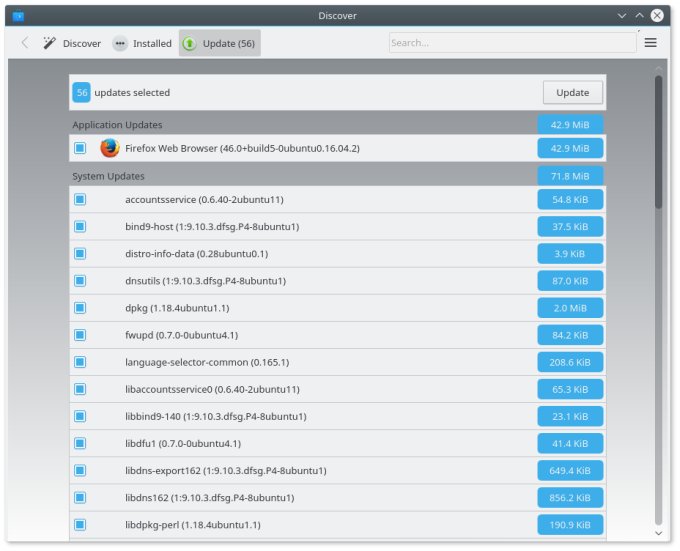The height and width of the screenshot is (551, 680).
Task: Click the Installed three-dots icon
Action: point(120,43)
